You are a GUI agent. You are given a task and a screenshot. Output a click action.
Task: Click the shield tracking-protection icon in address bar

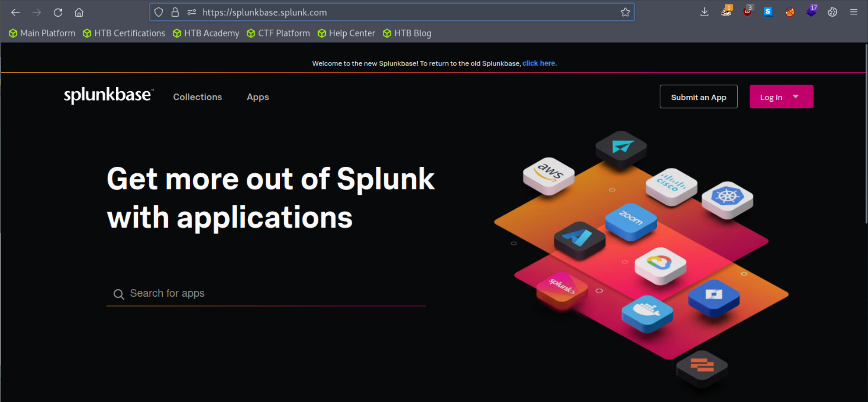[159, 12]
